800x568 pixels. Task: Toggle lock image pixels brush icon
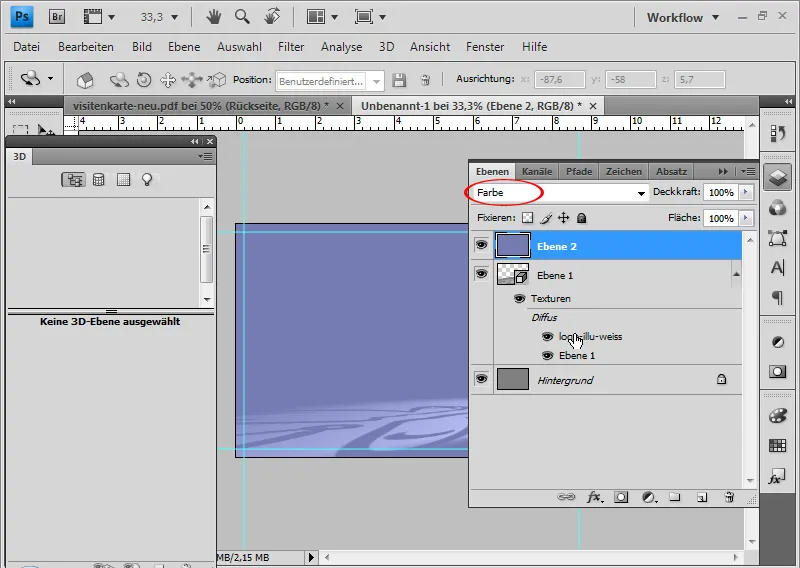coord(545,218)
